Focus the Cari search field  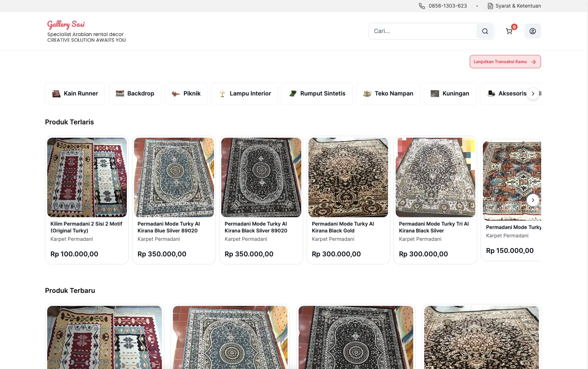tap(423, 31)
